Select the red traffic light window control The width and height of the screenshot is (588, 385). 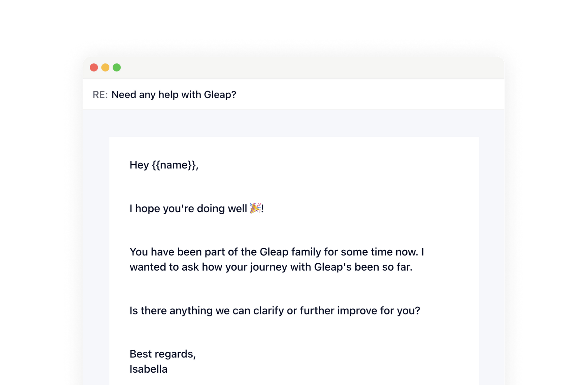coord(94,67)
